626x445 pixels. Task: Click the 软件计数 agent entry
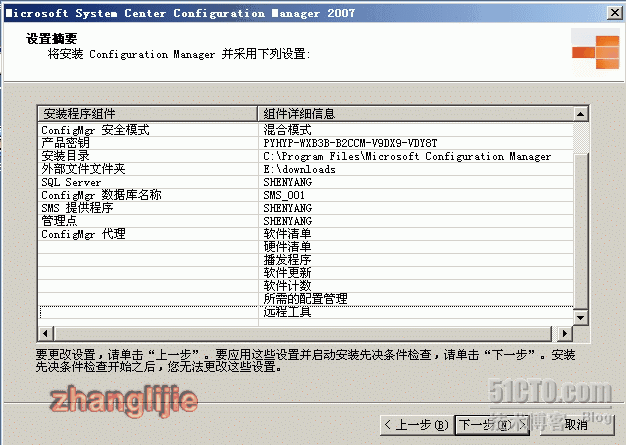click(x=287, y=286)
